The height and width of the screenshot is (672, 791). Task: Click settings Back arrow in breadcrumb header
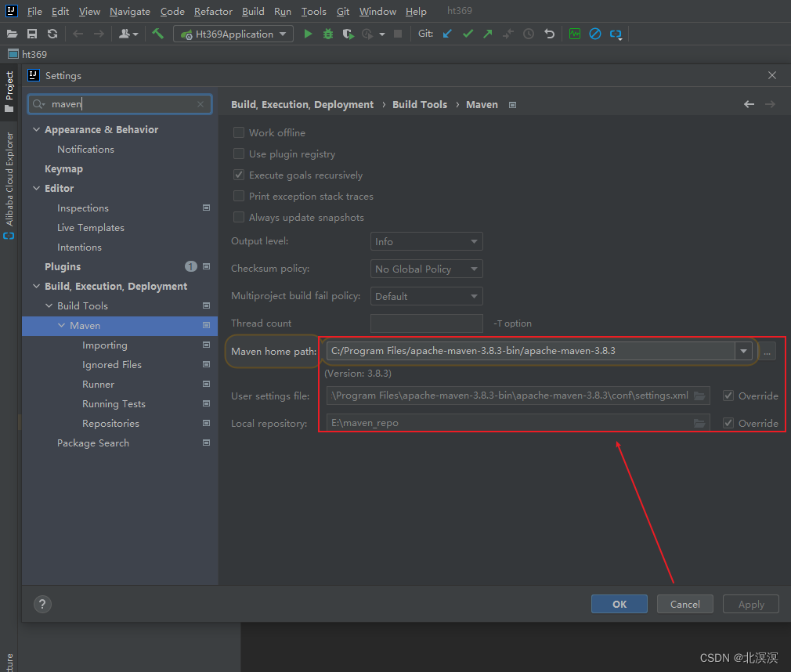point(749,104)
